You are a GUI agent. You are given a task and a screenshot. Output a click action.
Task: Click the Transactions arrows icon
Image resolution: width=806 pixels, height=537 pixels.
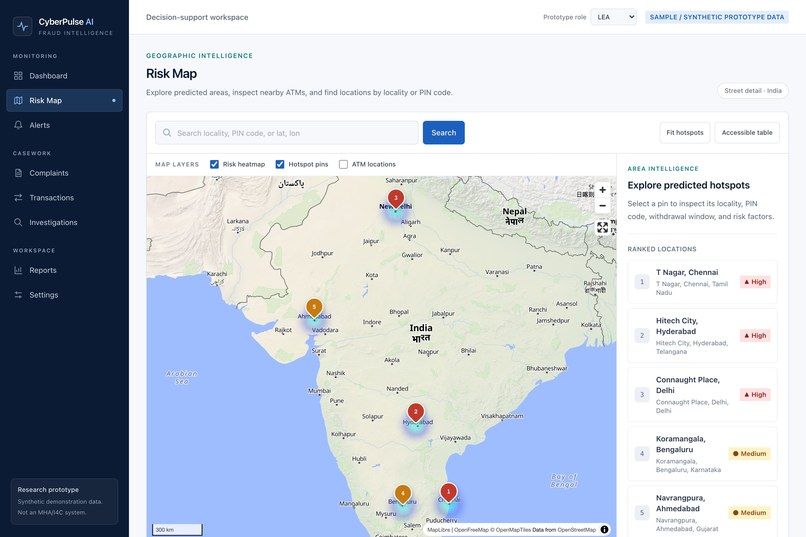point(19,198)
